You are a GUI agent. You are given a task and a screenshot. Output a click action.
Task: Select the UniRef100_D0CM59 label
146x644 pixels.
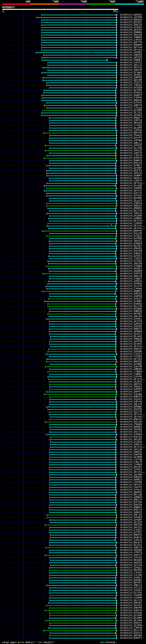tap(131, 238)
